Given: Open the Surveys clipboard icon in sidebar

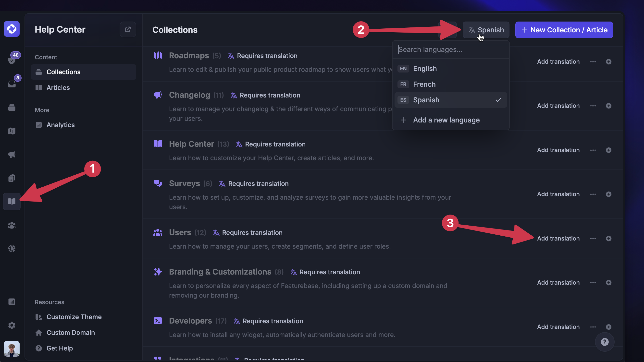Looking at the screenshot, I should pos(12,178).
